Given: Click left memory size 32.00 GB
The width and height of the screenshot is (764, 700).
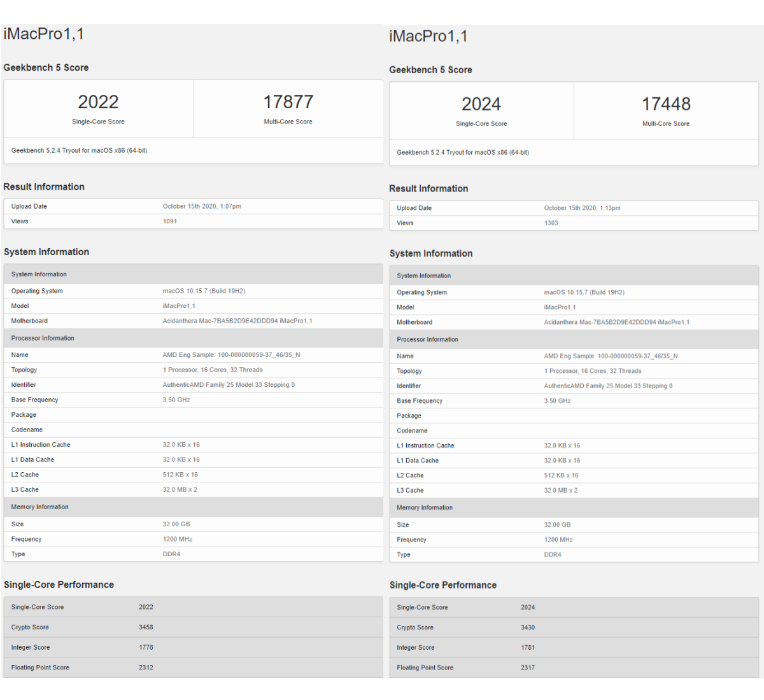Looking at the screenshot, I should (176, 524).
